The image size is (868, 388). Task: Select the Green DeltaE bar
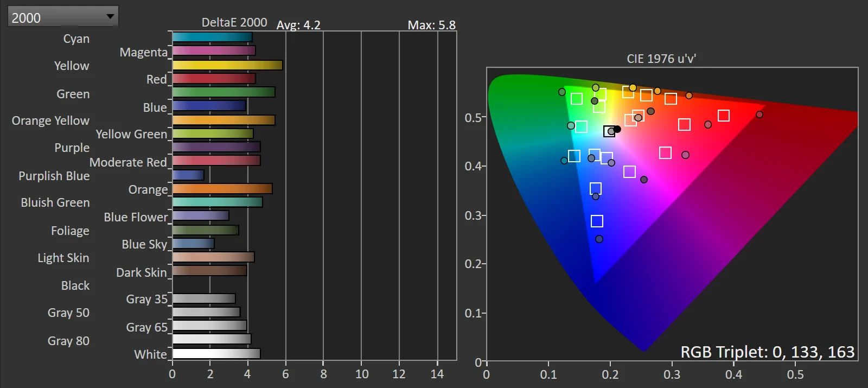224,92
